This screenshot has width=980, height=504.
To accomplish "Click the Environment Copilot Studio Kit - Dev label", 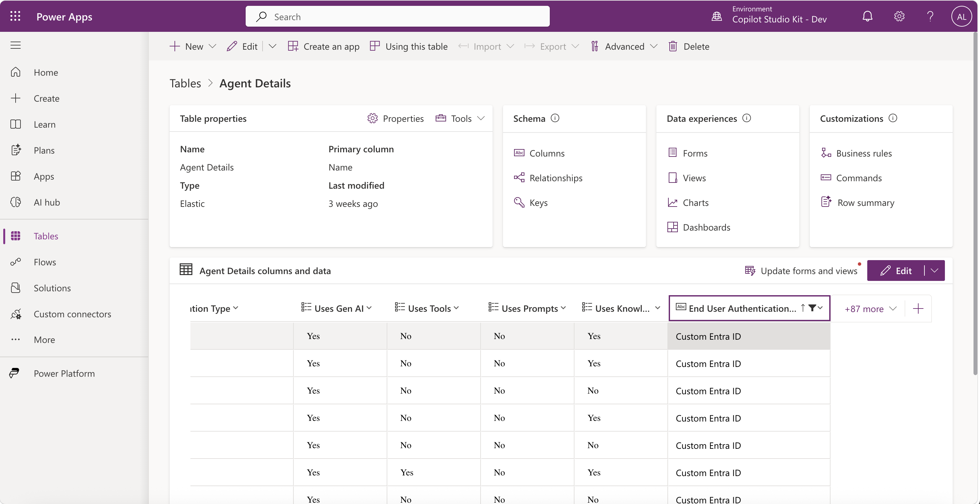I will 779,15.
